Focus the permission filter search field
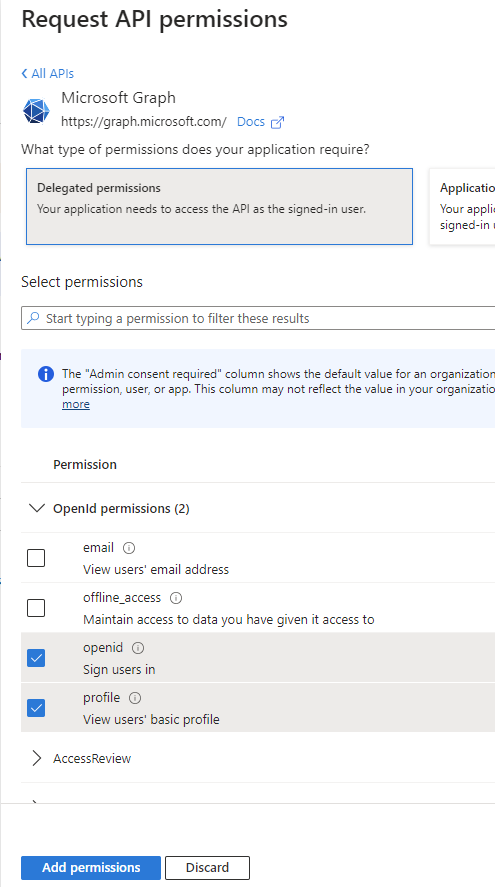This screenshot has width=495, height=887. (x=258, y=318)
